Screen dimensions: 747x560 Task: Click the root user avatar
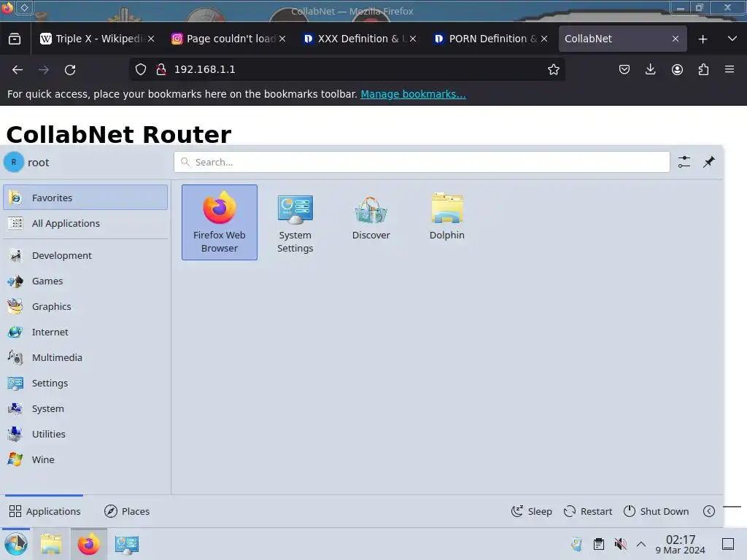14,162
